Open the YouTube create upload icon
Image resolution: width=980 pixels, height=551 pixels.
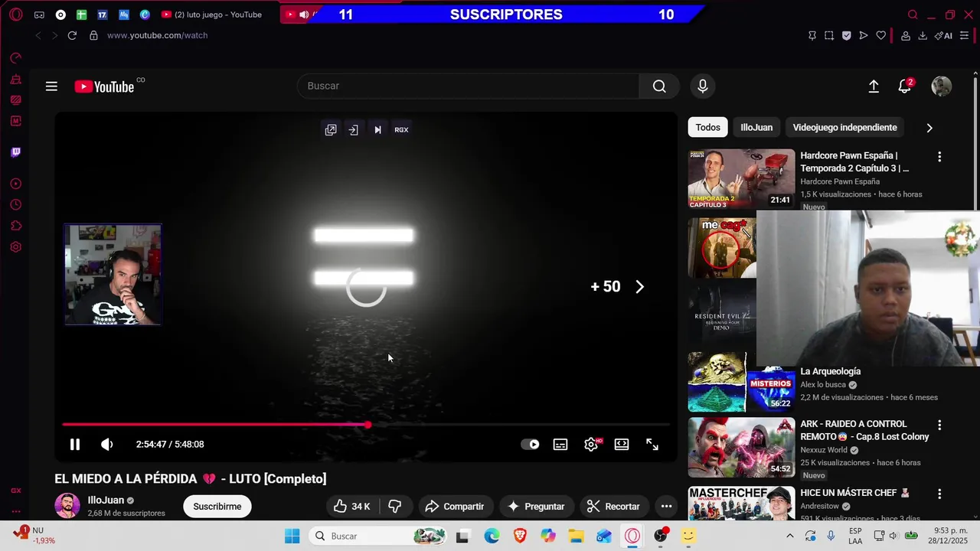(x=874, y=86)
